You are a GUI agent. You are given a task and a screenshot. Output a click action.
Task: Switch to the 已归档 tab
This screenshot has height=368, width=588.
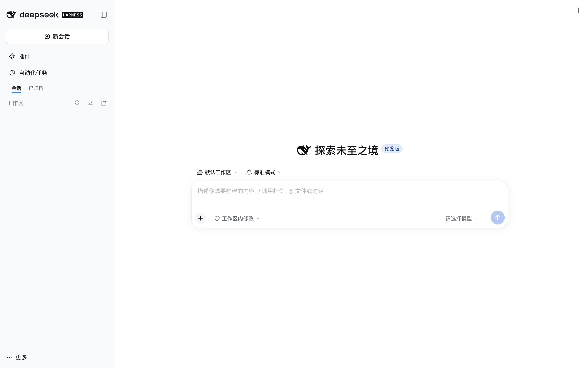pyautogui.click(x=36, y=88)
